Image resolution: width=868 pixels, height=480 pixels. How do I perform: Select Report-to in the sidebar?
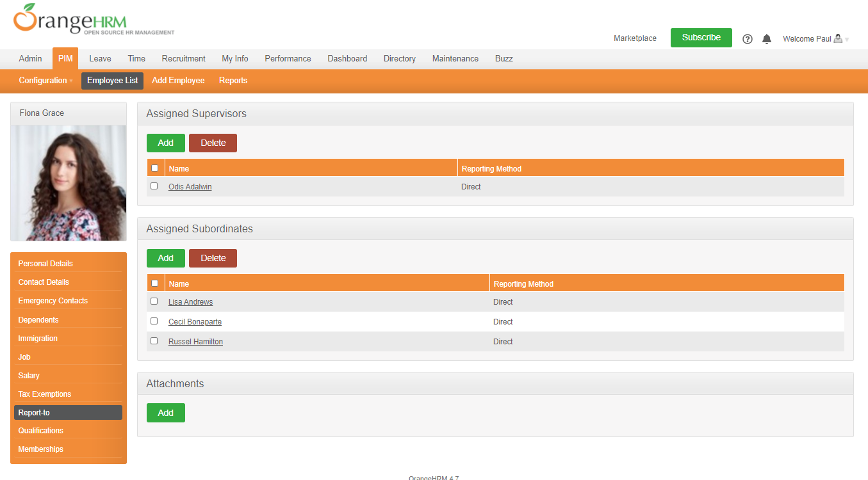click(x=68, y=413)
